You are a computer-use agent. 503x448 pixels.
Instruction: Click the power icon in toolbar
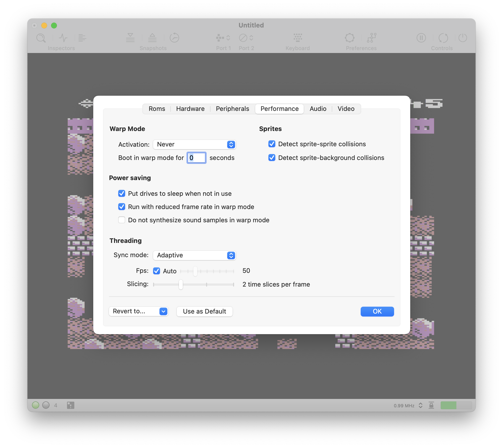click(463, 38)
